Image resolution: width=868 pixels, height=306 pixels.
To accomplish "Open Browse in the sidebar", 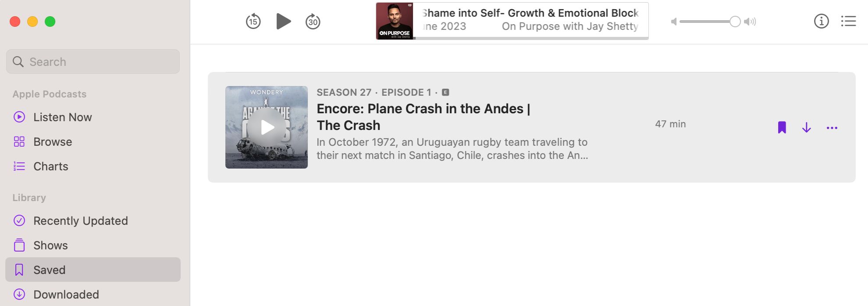I will 53,141.
